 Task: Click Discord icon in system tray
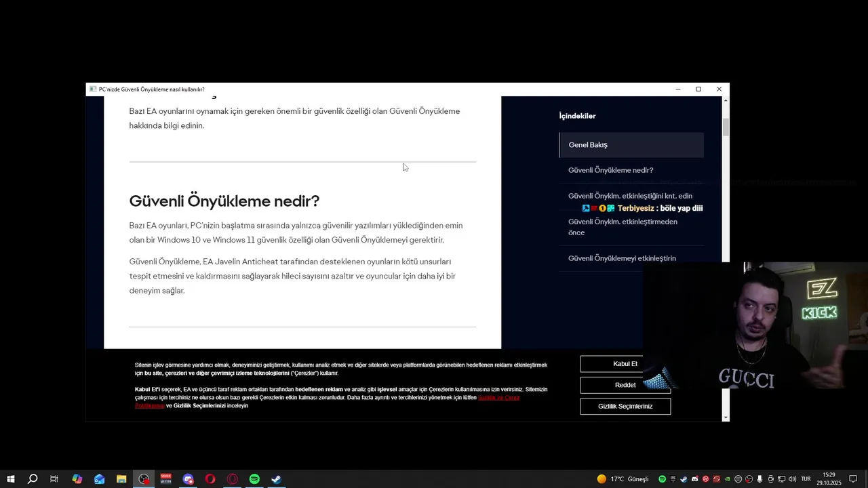tap(695, 479)
